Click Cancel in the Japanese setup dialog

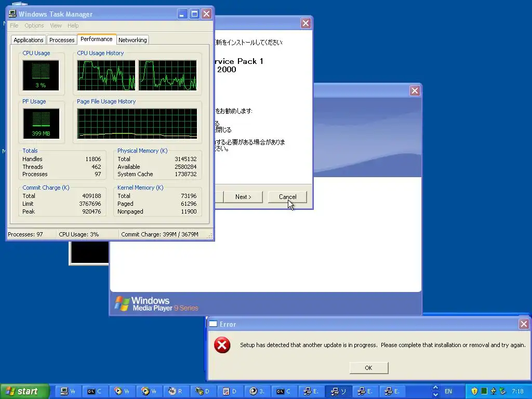tap(287, 197)
